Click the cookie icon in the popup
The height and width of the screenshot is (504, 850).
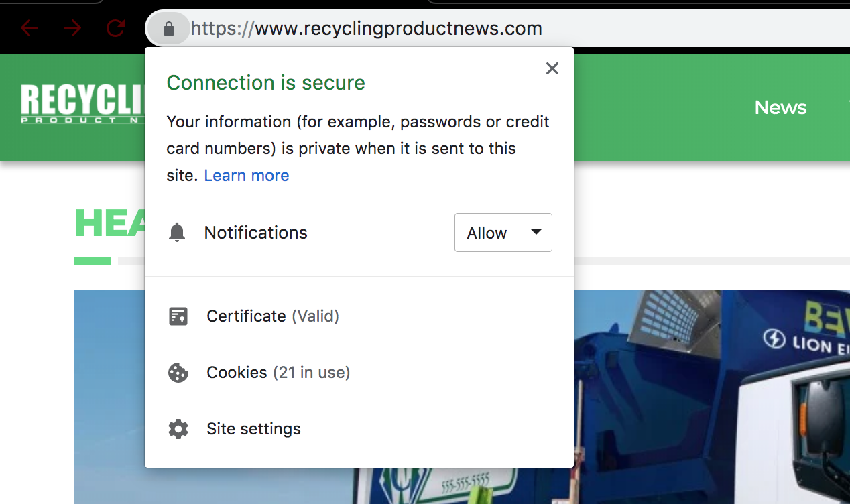178,373
